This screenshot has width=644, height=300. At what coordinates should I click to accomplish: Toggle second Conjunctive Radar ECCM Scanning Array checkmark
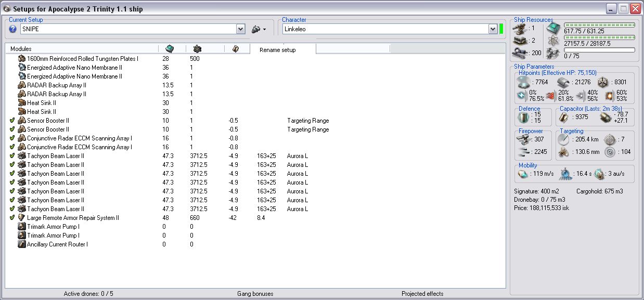pyautogui.click(x=12, y=147)
